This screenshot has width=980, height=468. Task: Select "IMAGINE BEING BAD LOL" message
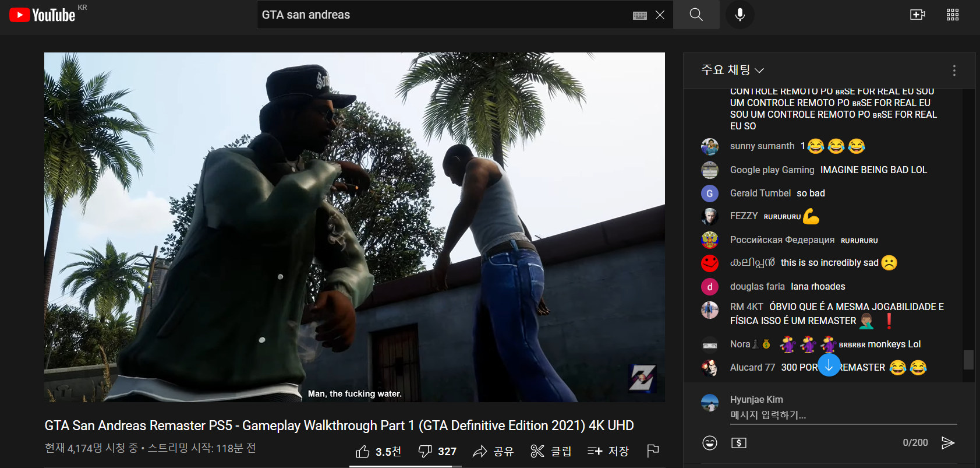(x=873, y=170)
